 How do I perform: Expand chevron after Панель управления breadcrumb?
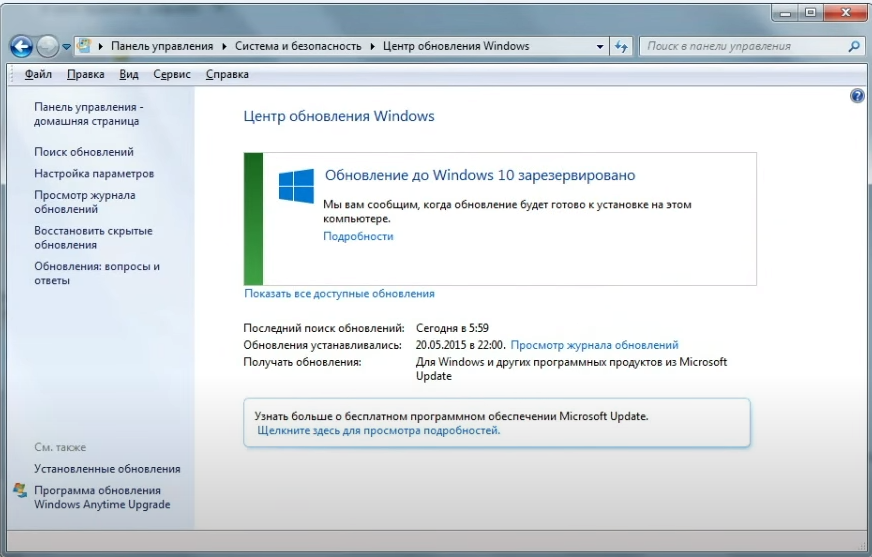[x=224, y=46]
